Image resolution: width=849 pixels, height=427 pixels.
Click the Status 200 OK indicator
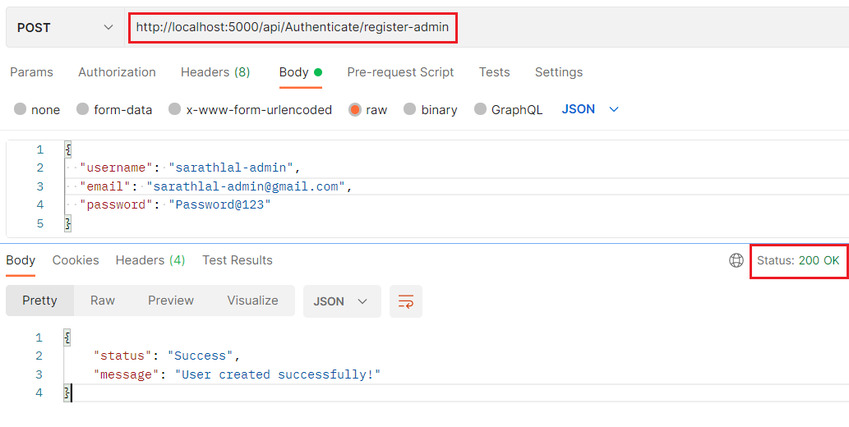(x=798, y=261)
